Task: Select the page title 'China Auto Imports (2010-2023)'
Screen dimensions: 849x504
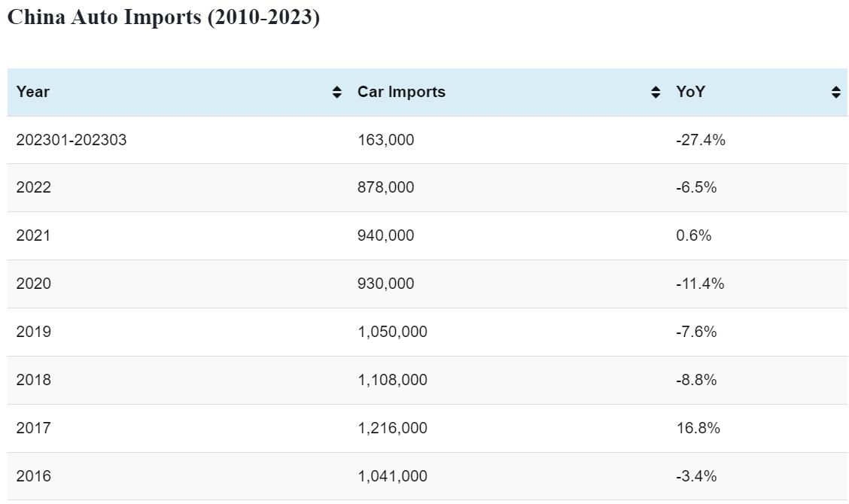Action: pyautogui.click(x=163, y=17)
